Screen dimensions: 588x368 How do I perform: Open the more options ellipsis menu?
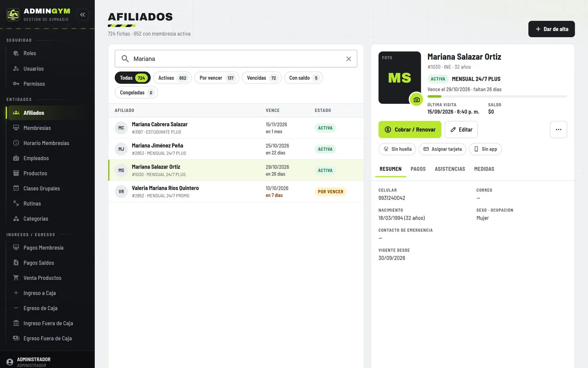pos(559,130)
